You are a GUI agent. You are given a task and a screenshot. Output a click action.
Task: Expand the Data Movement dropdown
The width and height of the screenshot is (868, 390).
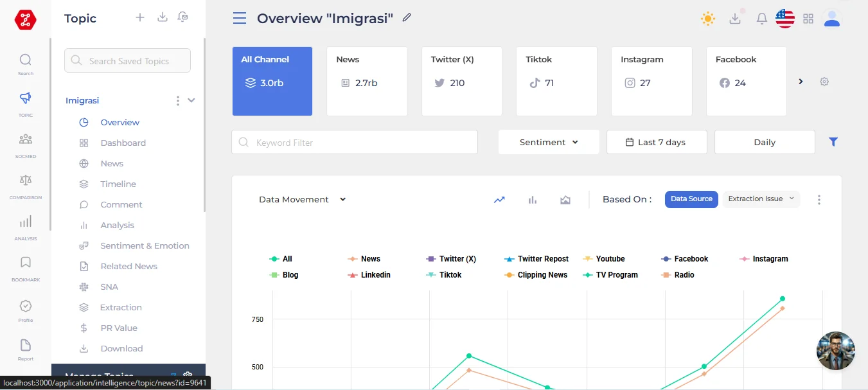point(302,200)
